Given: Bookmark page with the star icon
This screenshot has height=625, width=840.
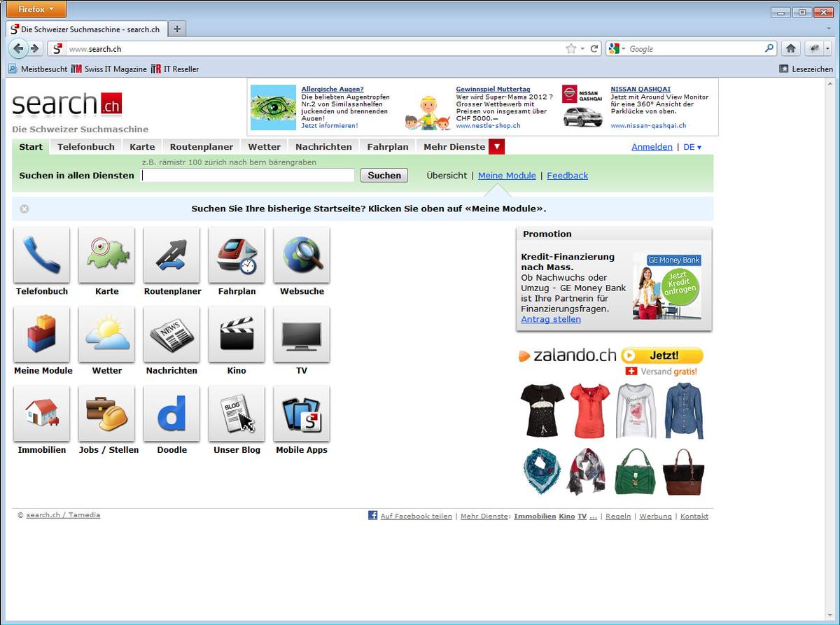Looking at the screenshot, I should click(571, 49).
